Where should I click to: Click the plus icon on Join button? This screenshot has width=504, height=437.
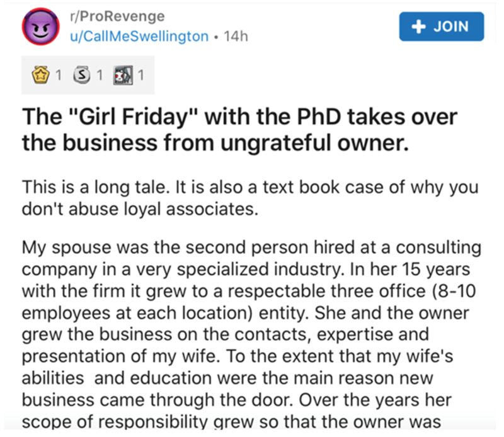pos(416,26)
